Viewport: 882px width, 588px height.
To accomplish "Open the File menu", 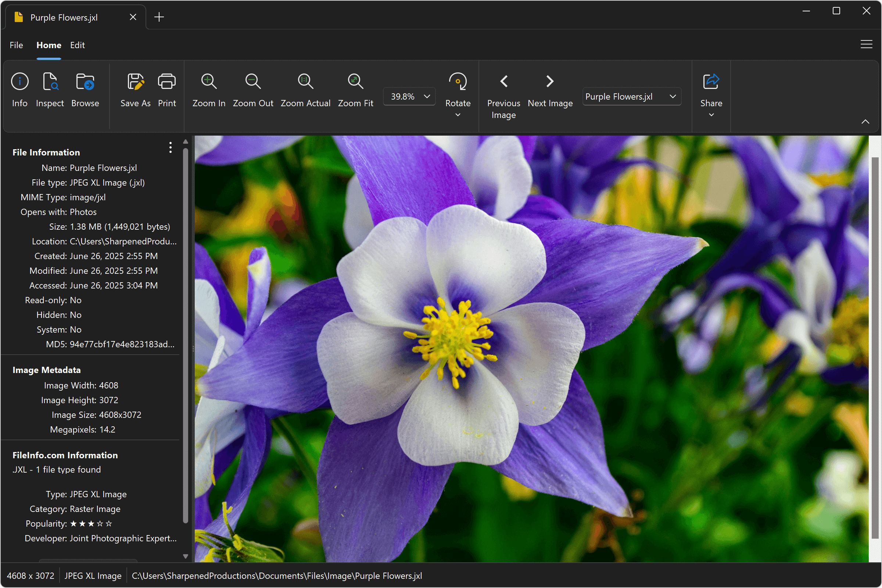I will [x=16, y=45].
